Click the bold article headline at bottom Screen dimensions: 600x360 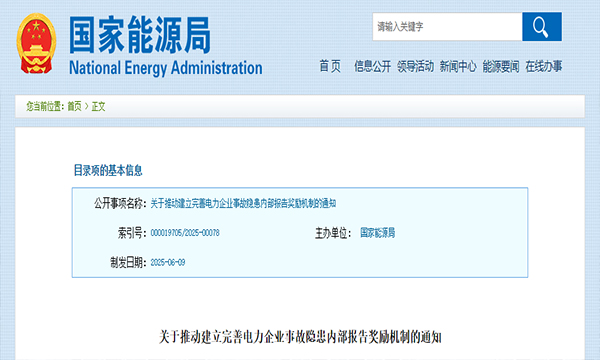300,337
